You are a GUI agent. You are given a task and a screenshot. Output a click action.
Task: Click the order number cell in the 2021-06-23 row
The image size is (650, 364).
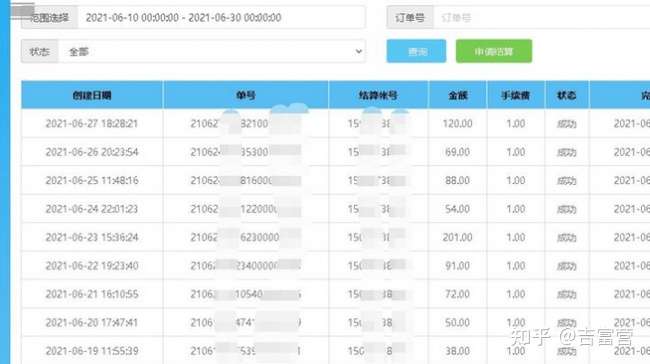coord(246,237)
